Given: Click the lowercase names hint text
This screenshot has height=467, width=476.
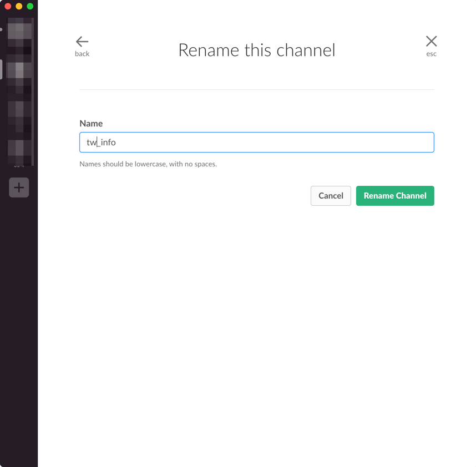Looking at the screenshot, I should point(148,164).
